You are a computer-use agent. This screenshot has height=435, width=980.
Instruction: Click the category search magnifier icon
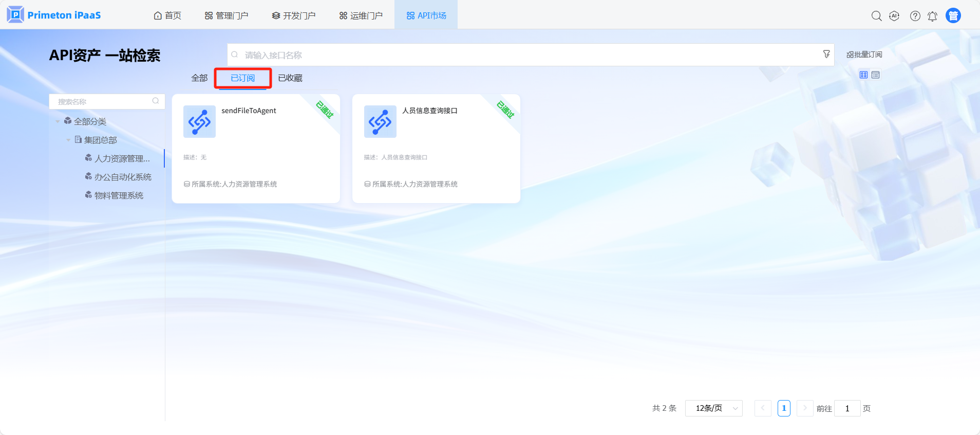click(156, 101)
